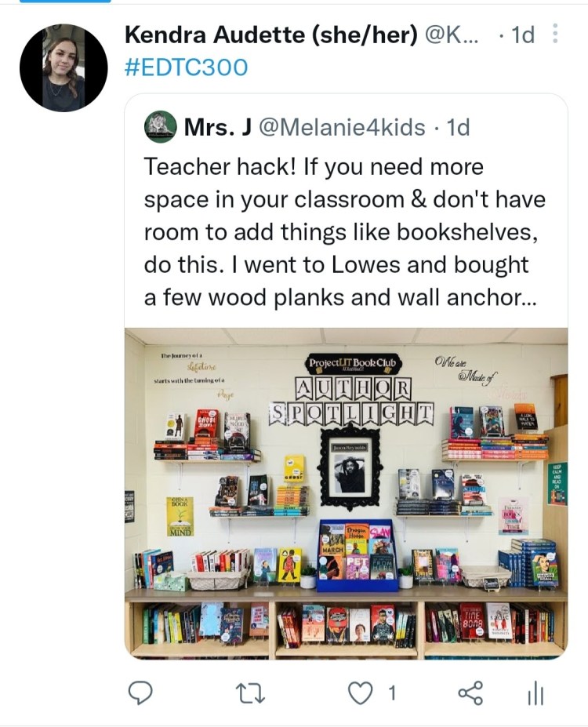Click the reply speech bubble icon
Screen dimensions: 588x727
click(x=140, y=692)
